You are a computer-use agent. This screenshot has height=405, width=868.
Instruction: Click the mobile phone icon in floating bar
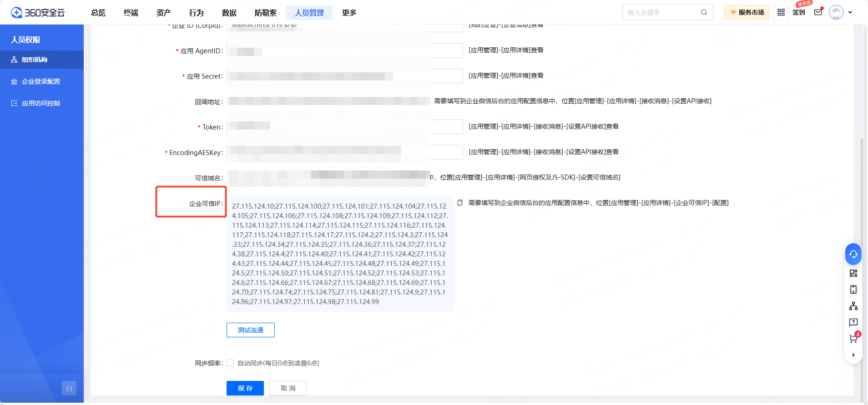click(x=853, y=290)
